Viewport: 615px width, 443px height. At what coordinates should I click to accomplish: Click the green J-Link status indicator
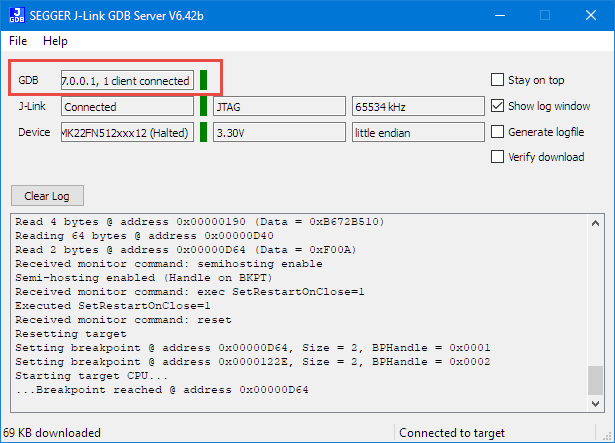point(203,106)
